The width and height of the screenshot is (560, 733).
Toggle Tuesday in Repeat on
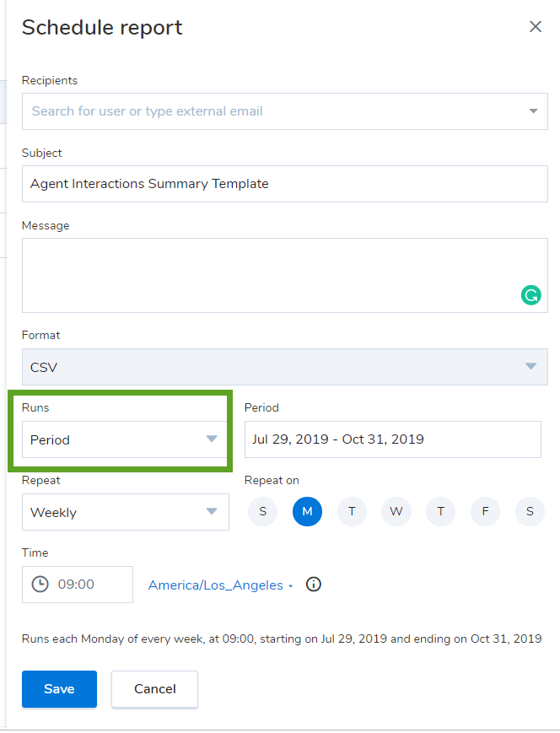point(352,512)
